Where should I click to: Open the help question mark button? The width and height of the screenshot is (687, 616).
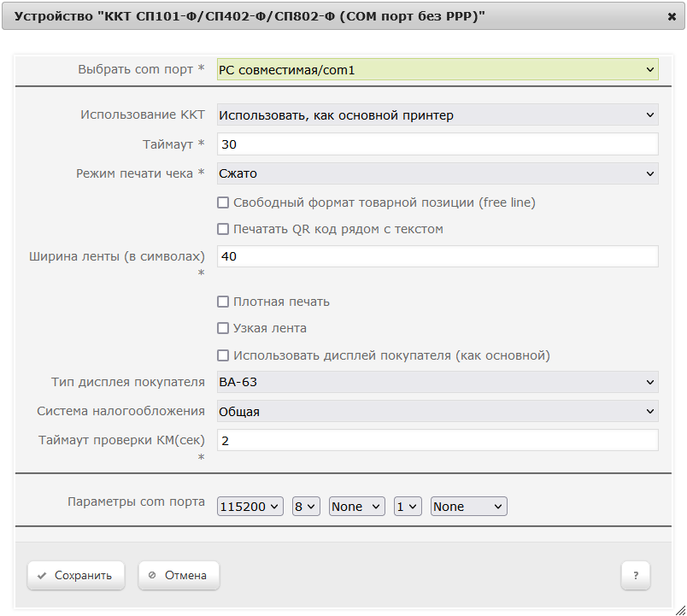point(635,575)
